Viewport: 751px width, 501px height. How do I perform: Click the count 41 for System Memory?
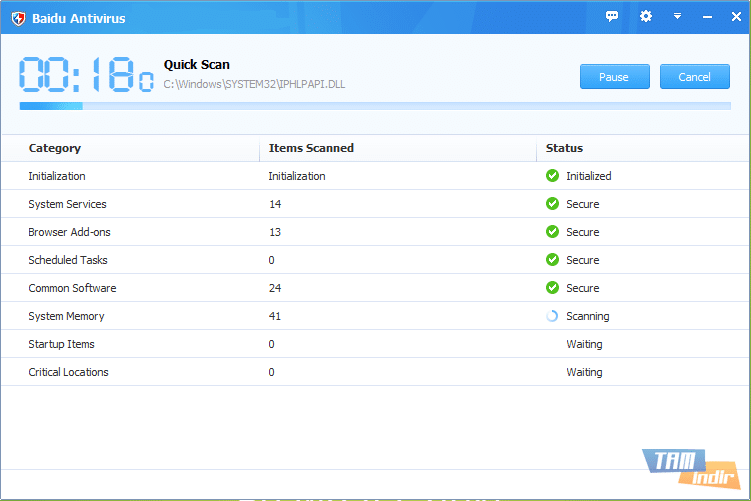pos(275,316)
